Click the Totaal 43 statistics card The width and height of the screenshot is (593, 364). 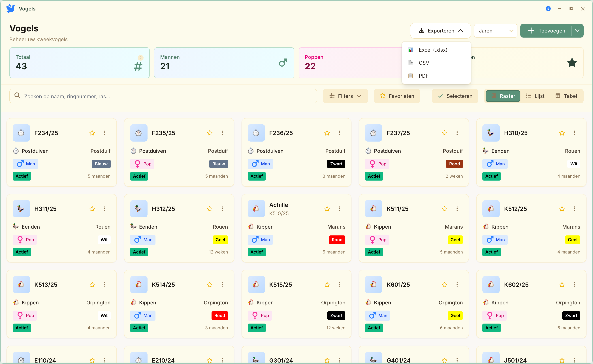coord(79,63)
